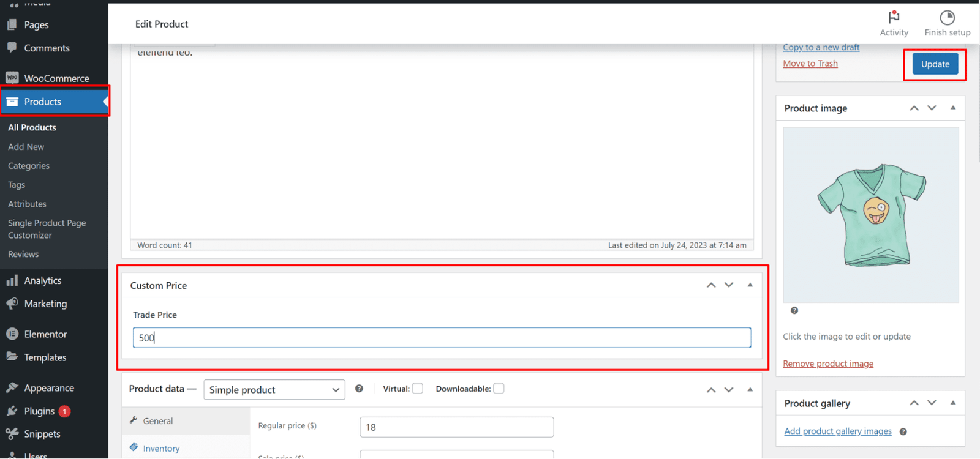Click the Marketing megaphone icon
The image size is (980, 459).
pyautogui.click(x=12, y=304)
